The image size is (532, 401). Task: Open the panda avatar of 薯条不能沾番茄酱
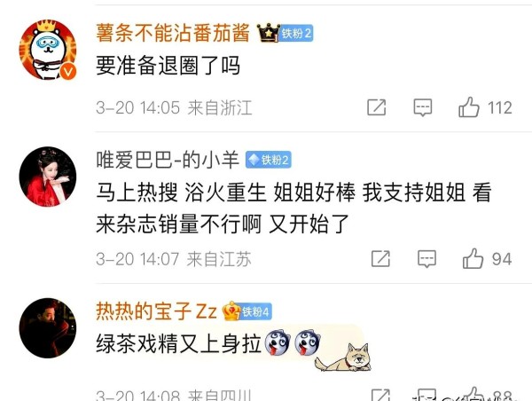point(48,50)
